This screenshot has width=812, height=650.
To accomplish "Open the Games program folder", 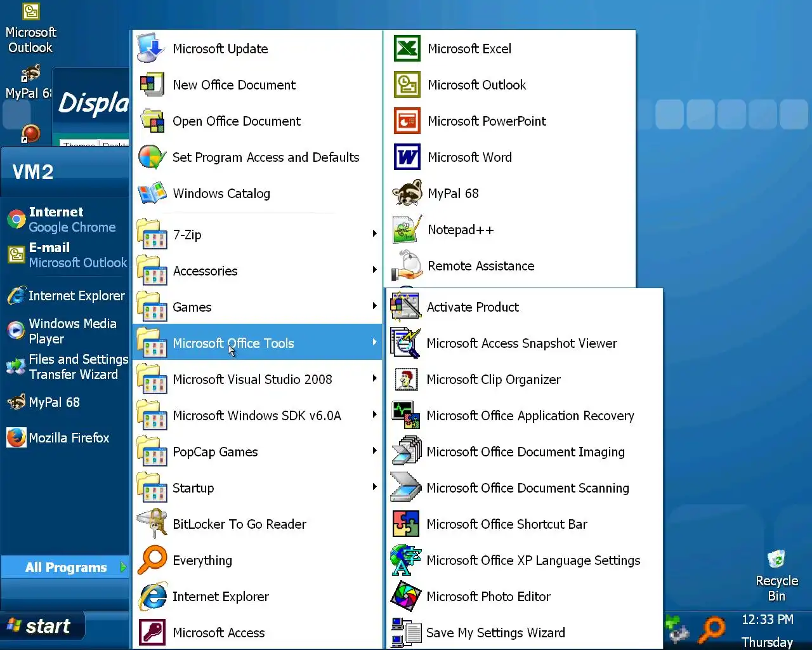I will (x=257, y=307).
